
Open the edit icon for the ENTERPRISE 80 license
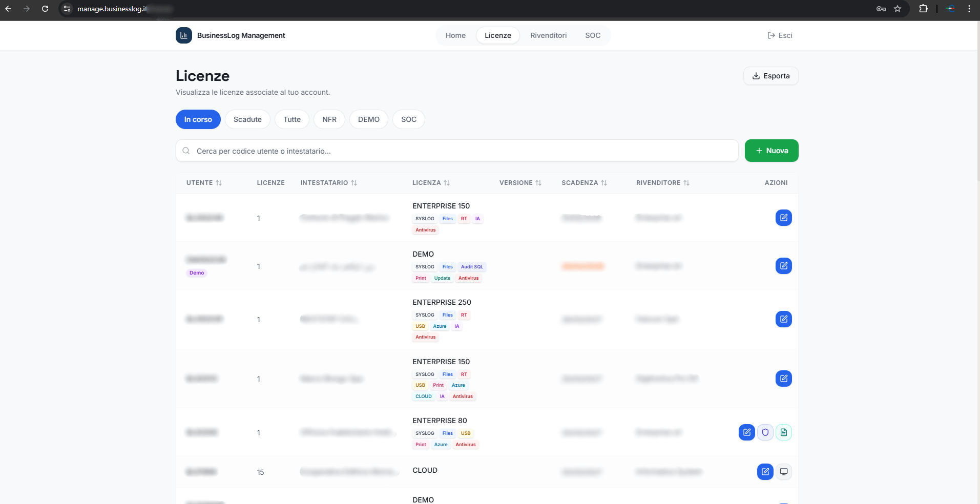(x=746, y=432)
